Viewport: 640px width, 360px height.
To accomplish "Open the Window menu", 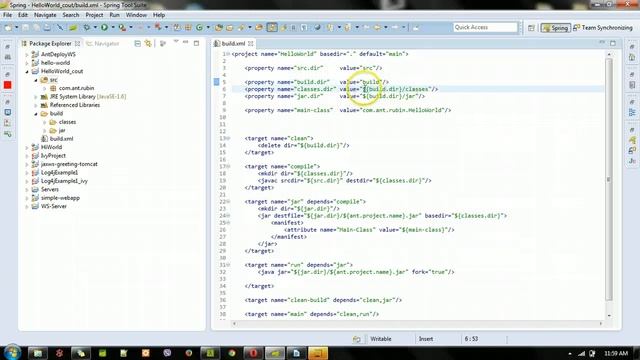I will coord(136,15).
